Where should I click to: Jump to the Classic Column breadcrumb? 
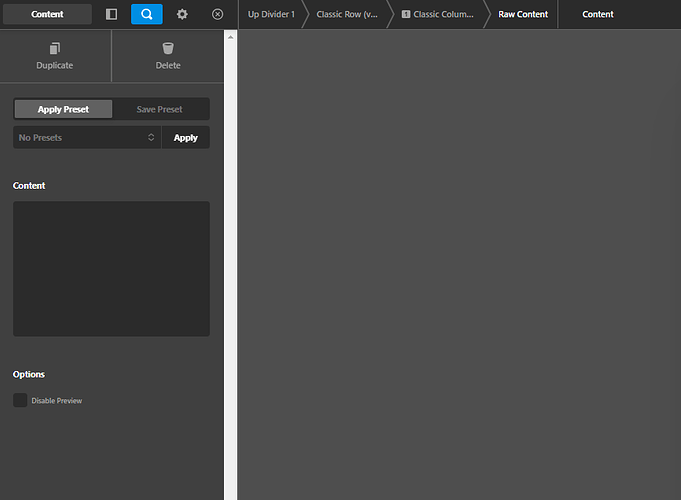pyautogui.click(x=438, y=14)
